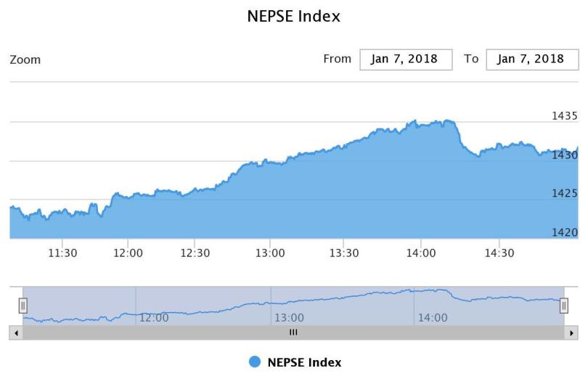588x392 pixels.
Task: Open the From date field
Action: click(x=406, y=60)
